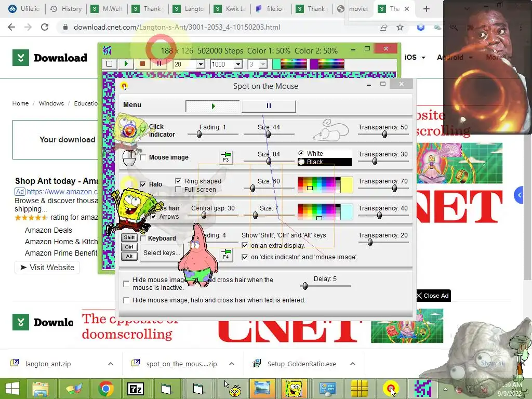
Task: Open a new browser tab with plus
Action: click(x=427, y=9)
